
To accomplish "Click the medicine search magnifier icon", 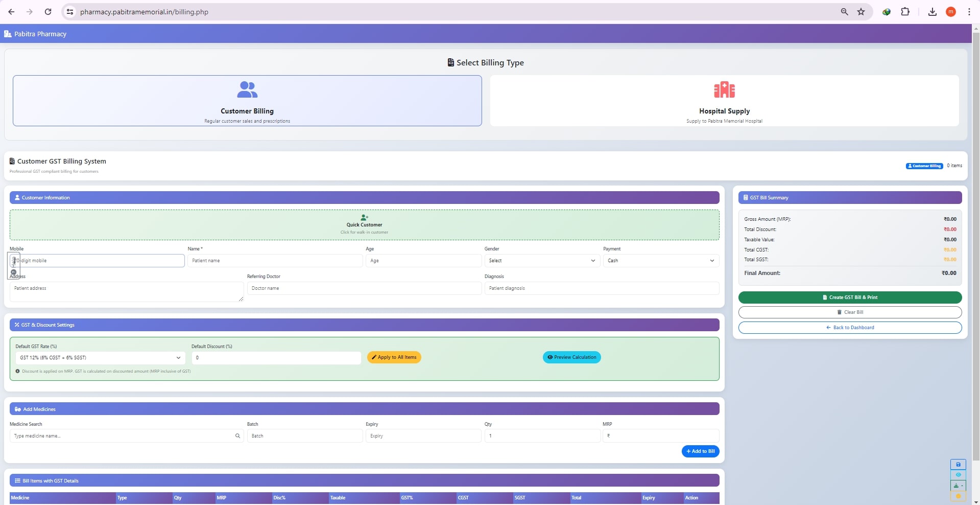I will point(237,436).
